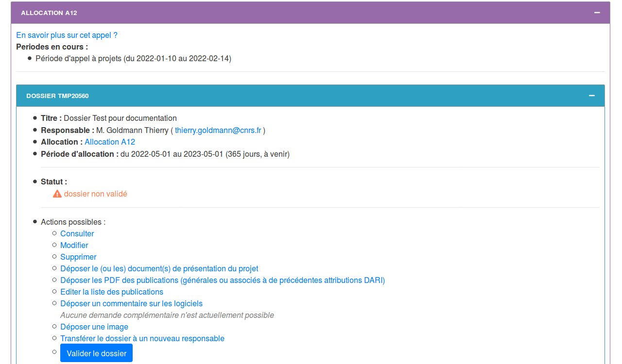Open the Allocation A12 link in dossier details

pos(110,142)
